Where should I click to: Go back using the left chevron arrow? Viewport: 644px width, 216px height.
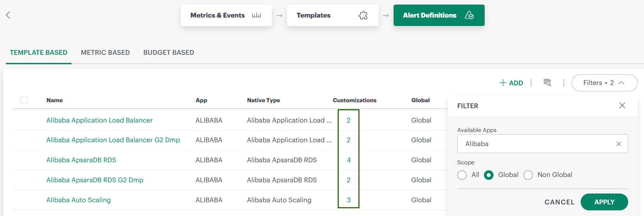point(8,15)
